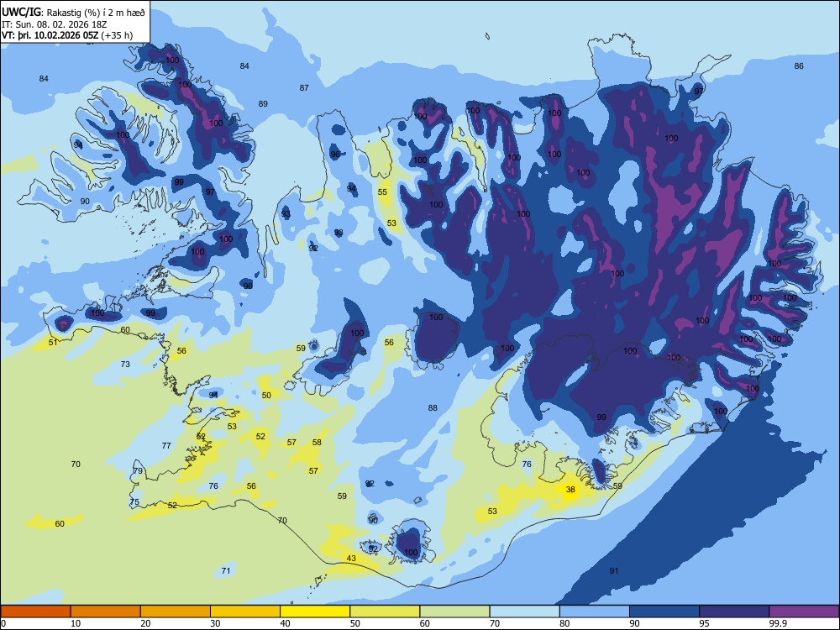Select the bright yellow 40–50 legend swatch
The width and height of the screenshot is (840, 630).
[x=315, y=612]
